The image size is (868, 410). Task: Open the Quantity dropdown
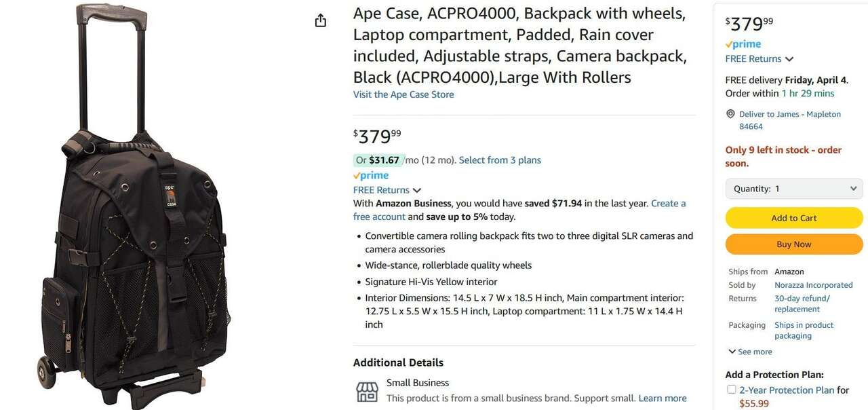click(794, 189)
